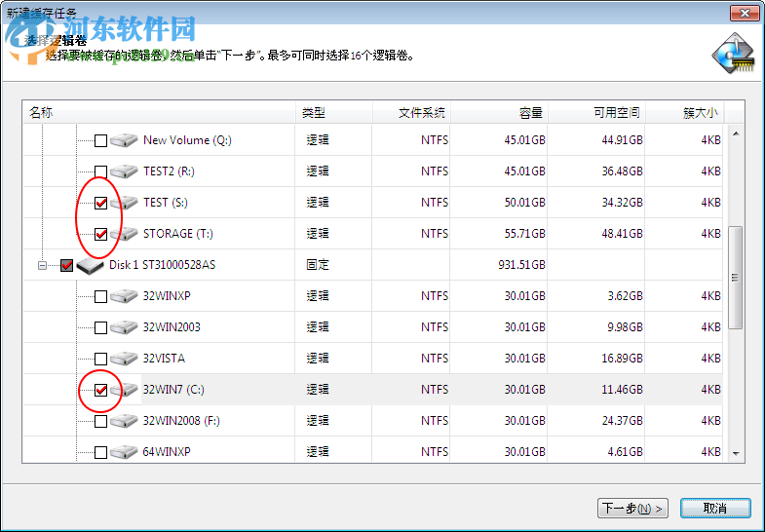Click the 32WIN2008 (F:) drive icon
Image resolution: width=765 pixels, height=532 pixels.
point(124,421)
